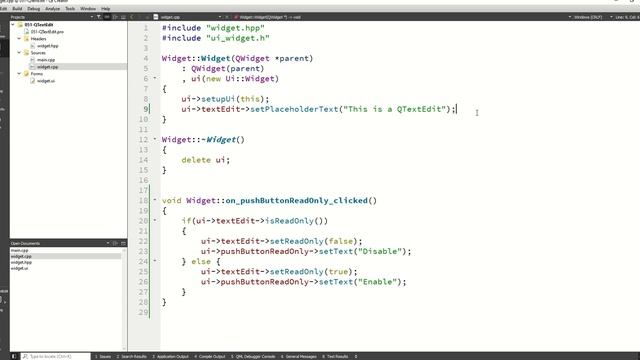The height and width of the screenshot is (360, 640).
Task: Select the 051-QTextEdit.pro file
Action: pos(47,31)
